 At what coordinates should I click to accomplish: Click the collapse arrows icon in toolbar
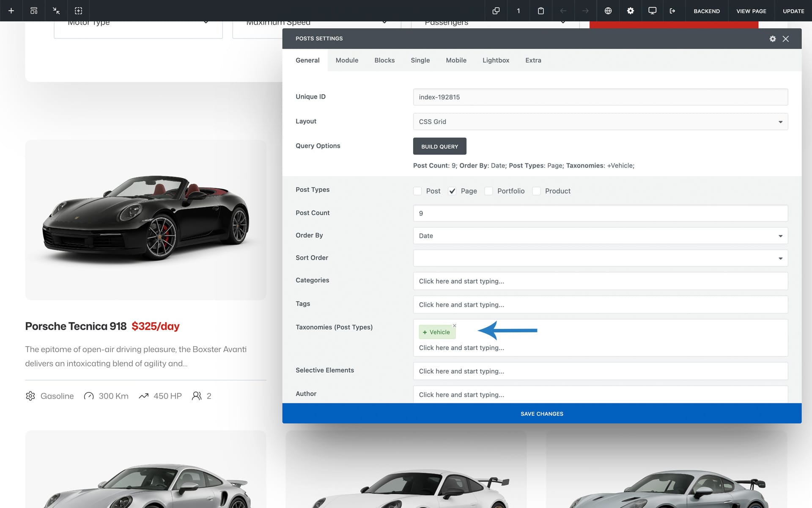tap(56, 11)
